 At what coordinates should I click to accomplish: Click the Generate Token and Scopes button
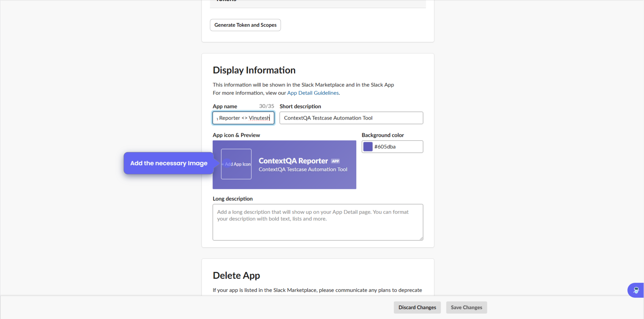tap(245, 25)
